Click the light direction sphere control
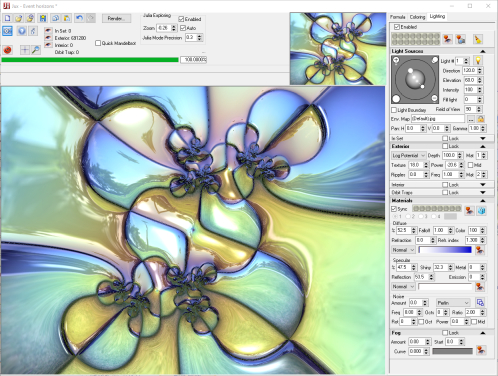The image size is (498, 376). (415, 80)
